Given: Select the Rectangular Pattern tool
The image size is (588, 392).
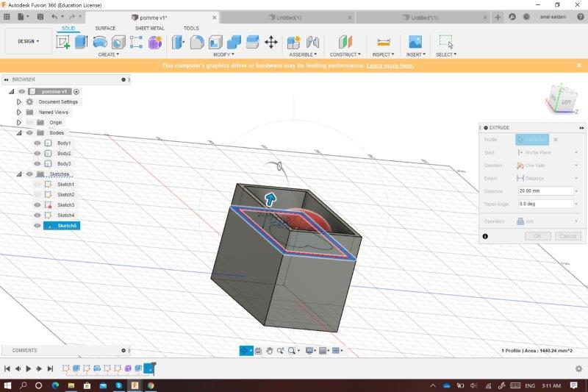Looking at the screenshot, I should pos(136,42).
